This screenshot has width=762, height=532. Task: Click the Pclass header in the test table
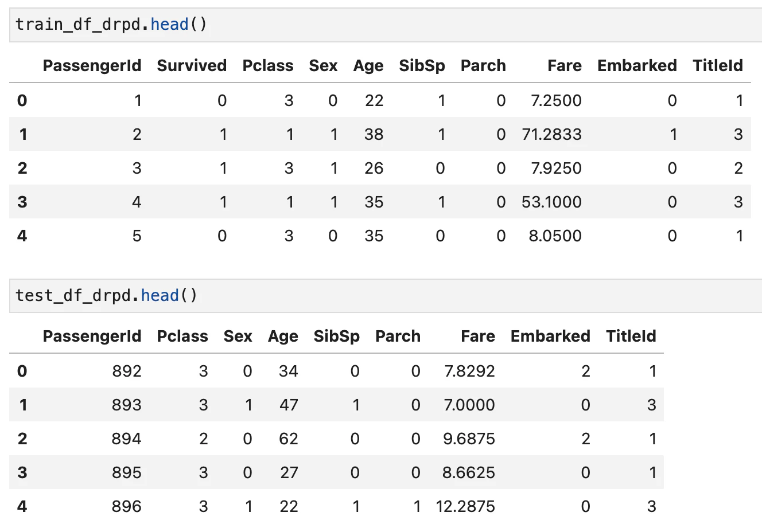pos(182,336)
